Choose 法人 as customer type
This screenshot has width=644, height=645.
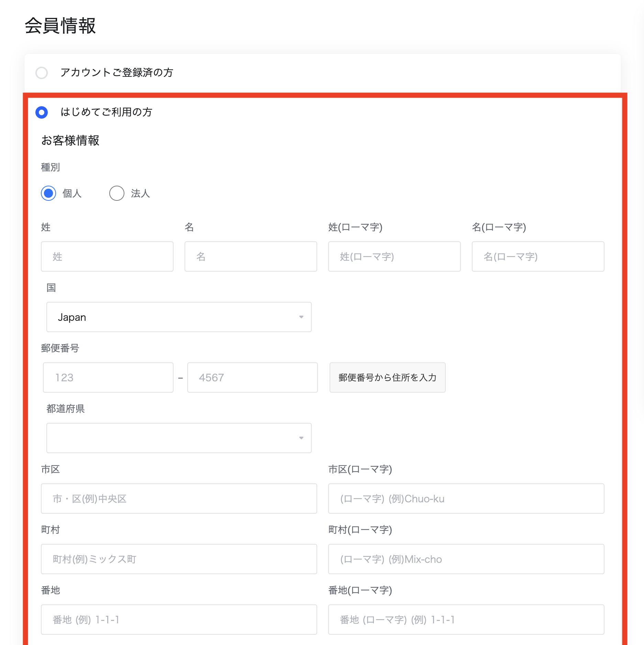click(x=117, y=193)
